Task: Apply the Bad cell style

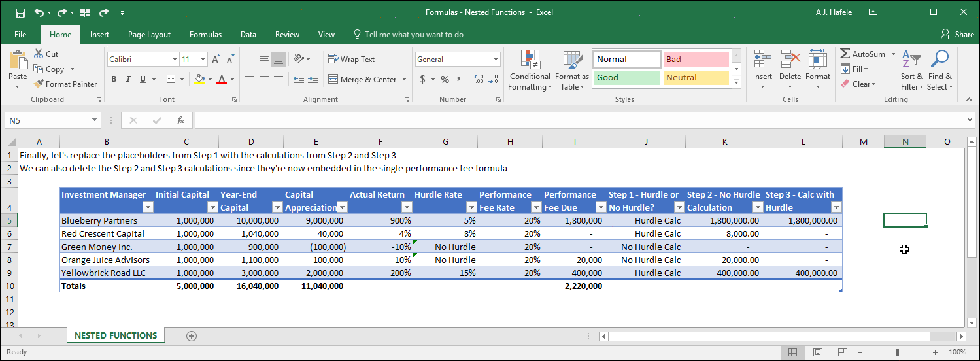Action: [x=696, y=60]
